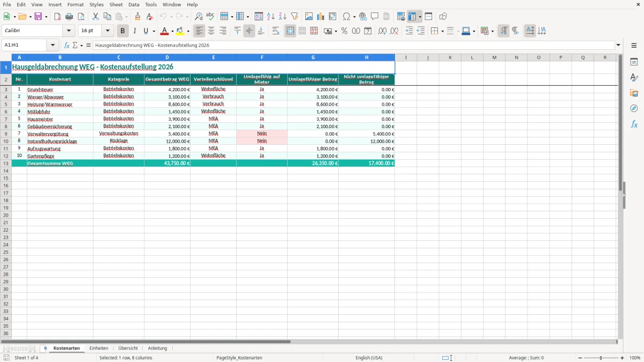Screen dimensions: 644x362
Task: Open the Styles menu
Action: click(97, 4)
